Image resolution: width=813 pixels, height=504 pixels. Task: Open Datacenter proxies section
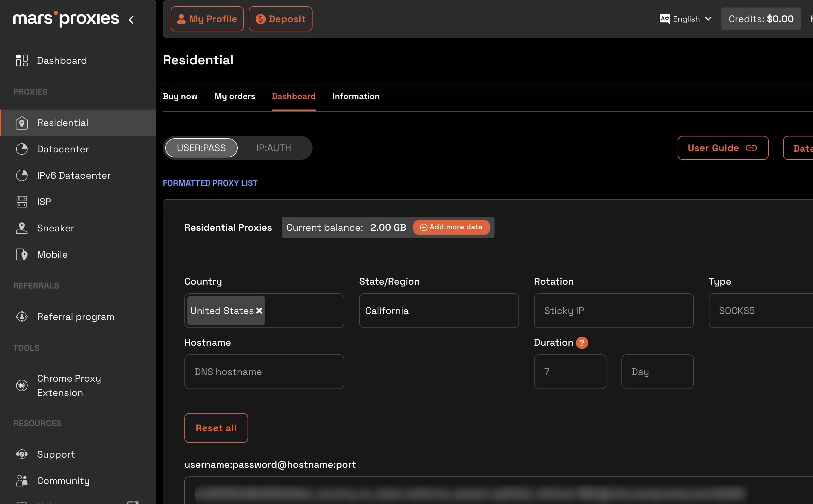(78, 149)
